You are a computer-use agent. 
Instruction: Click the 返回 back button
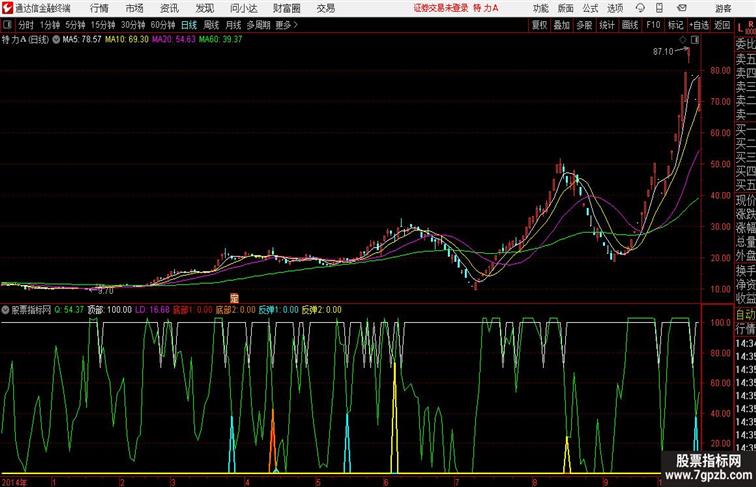[x=722, y=25]
